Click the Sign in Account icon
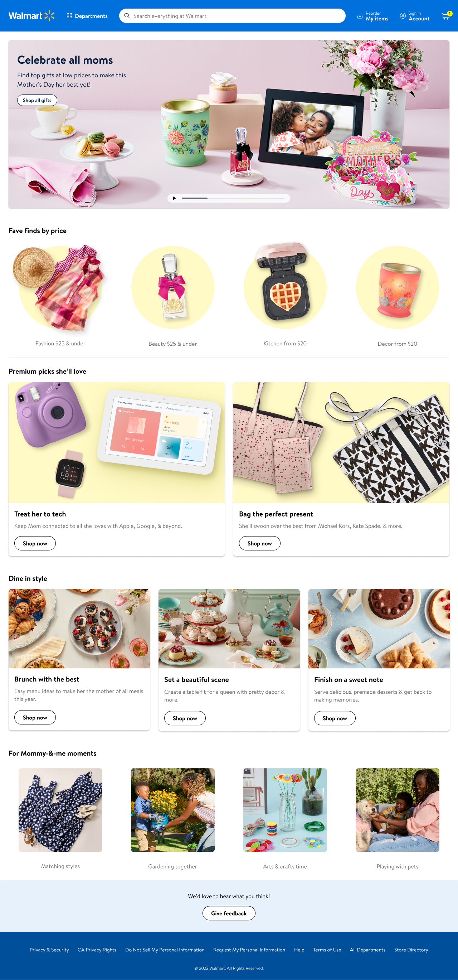This screenshot has width=458, height=980. [403, 16]
